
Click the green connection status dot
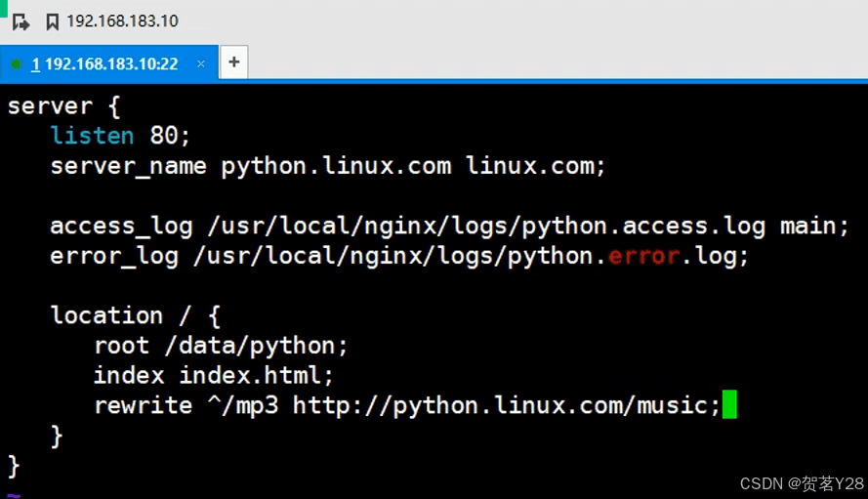(15, 63)
